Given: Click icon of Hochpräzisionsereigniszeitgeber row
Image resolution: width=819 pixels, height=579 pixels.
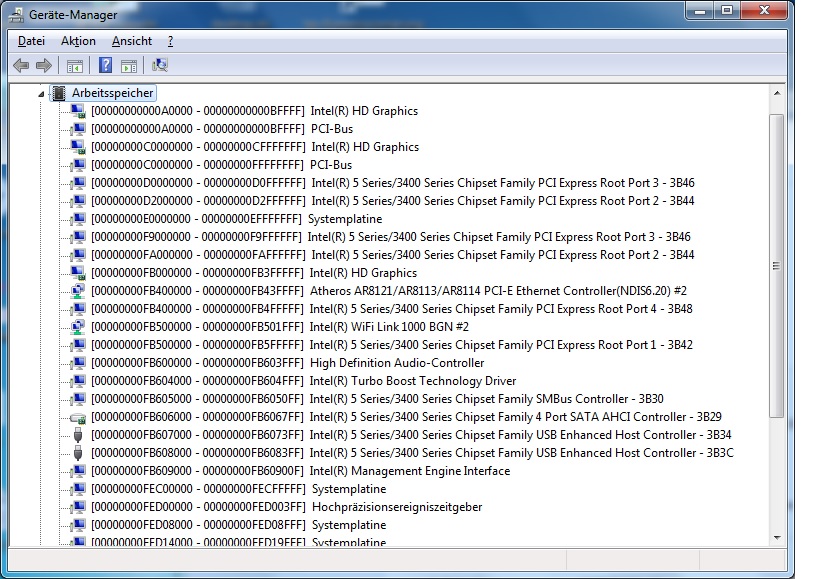Looking at the screenshot, I should point(78,507).
